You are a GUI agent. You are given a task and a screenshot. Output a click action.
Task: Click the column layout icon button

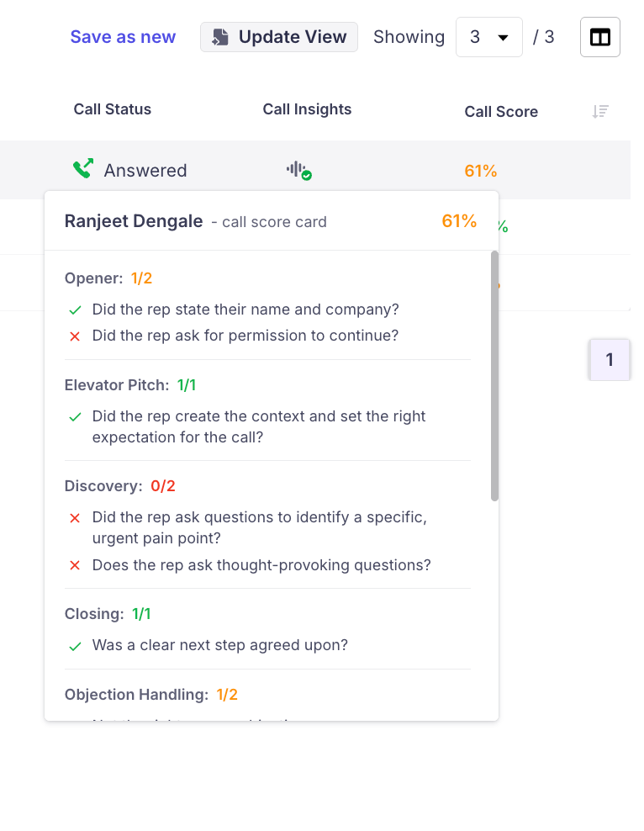(x=599, y=37)
